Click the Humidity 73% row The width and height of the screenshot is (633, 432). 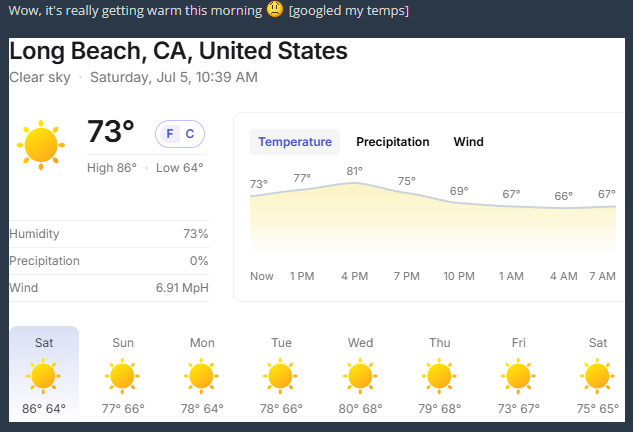(x=109, y=234)
